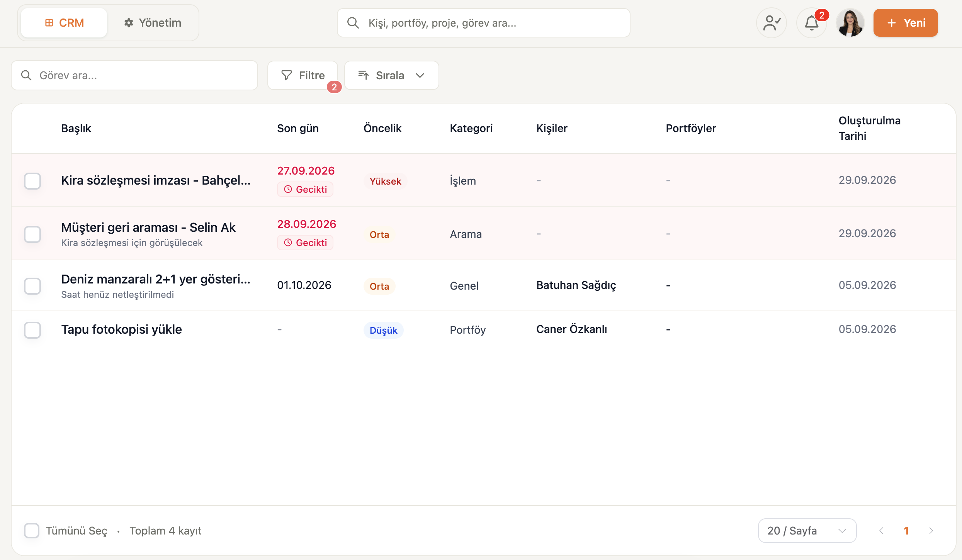Click the active filter count badge
Image resolution: width=962 pixels, height=560 pixels.
point(334,87)
